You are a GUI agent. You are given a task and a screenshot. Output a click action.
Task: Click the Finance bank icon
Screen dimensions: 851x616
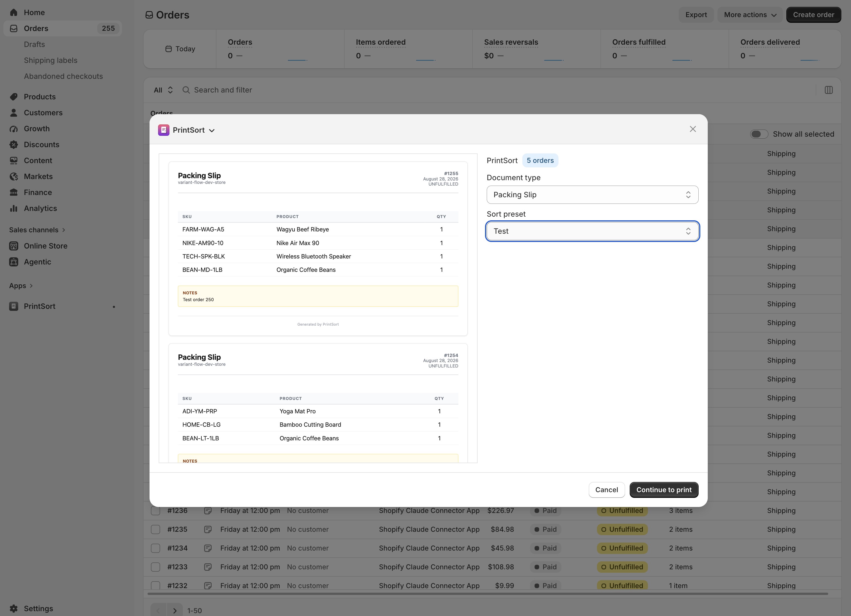[x=13, y=192]
